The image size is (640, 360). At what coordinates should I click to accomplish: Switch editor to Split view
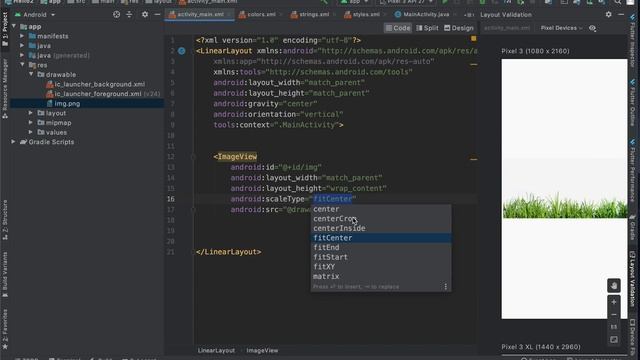[x=427, y=28]
